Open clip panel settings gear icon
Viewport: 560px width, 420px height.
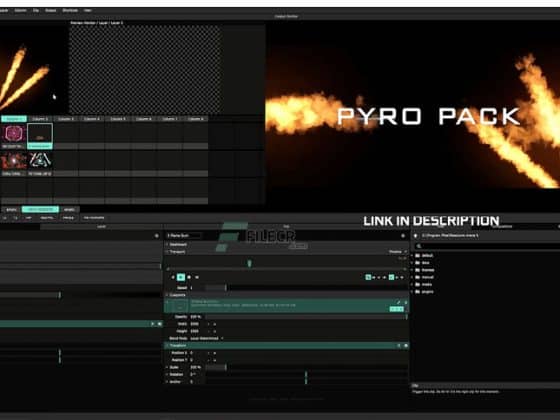pos(403,236)
